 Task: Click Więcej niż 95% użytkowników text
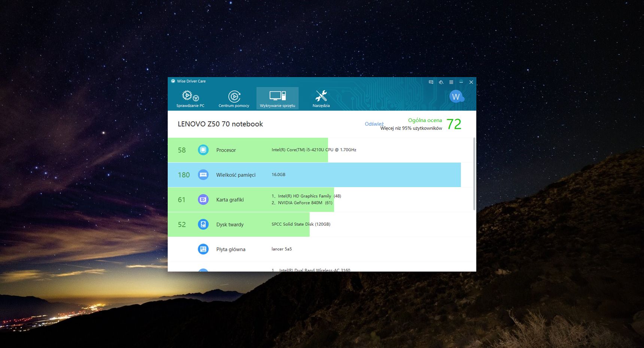(x=411, y=128)
